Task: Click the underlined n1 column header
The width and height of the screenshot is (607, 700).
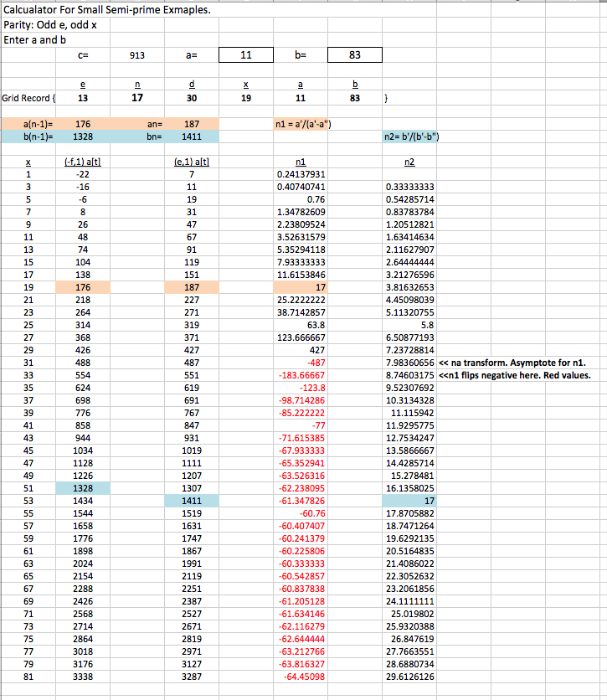Action: [301, 162]
